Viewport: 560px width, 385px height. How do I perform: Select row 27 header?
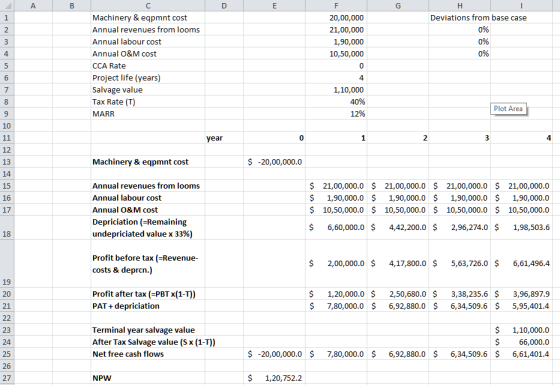pyautogui.click(x=7, y=378)
